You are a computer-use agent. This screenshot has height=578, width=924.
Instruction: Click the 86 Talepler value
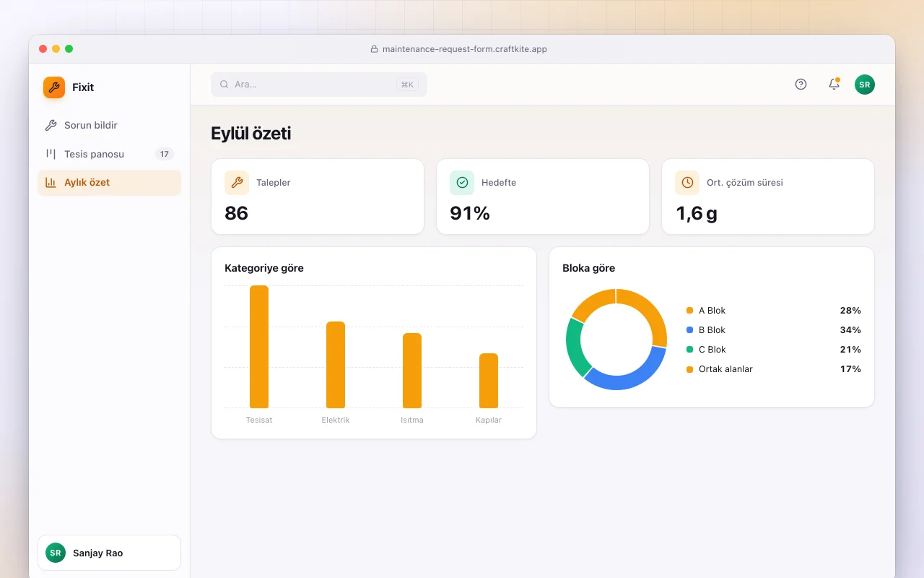[x=237, y=213]
